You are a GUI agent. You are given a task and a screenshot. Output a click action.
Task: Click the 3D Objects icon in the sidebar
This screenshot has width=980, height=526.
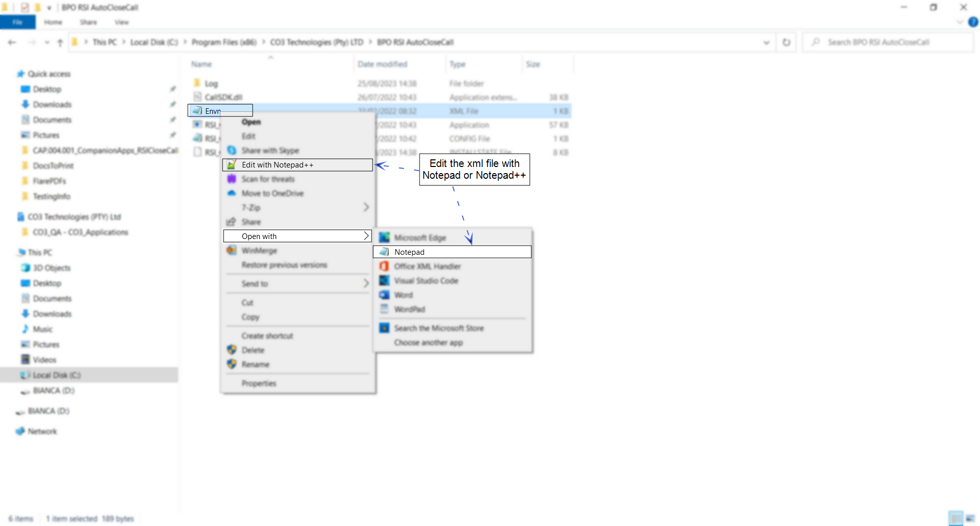(x=26, y=268)
